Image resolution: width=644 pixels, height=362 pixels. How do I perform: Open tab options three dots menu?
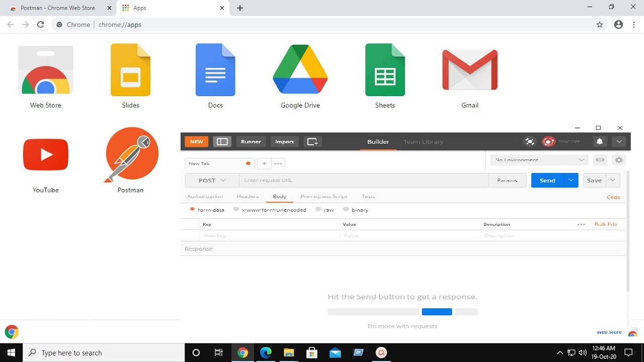click(278, 163)
